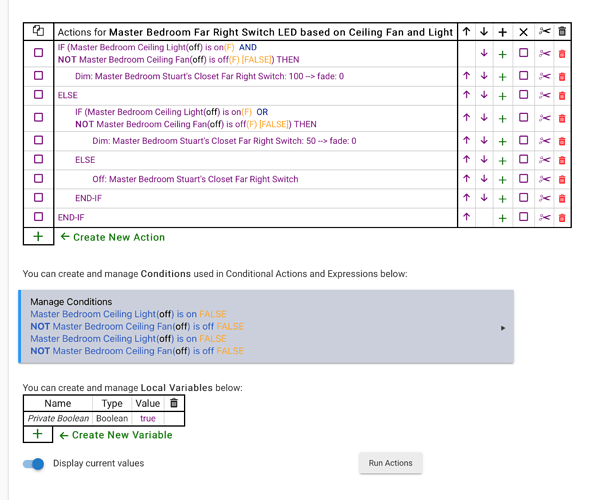This screenshot has height=500, width=610.
Task: Cut the first ELSE row
Action: click(545, 95)
